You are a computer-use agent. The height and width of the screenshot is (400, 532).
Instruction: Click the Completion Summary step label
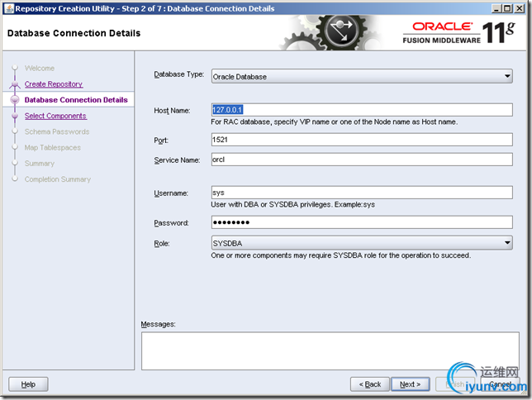click(58, 179)
